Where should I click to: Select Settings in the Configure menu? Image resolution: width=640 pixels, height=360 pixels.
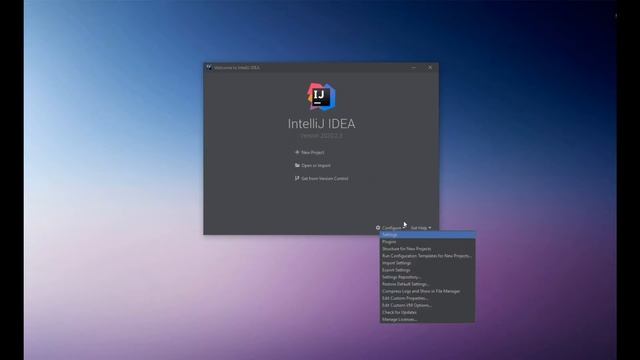428,235
